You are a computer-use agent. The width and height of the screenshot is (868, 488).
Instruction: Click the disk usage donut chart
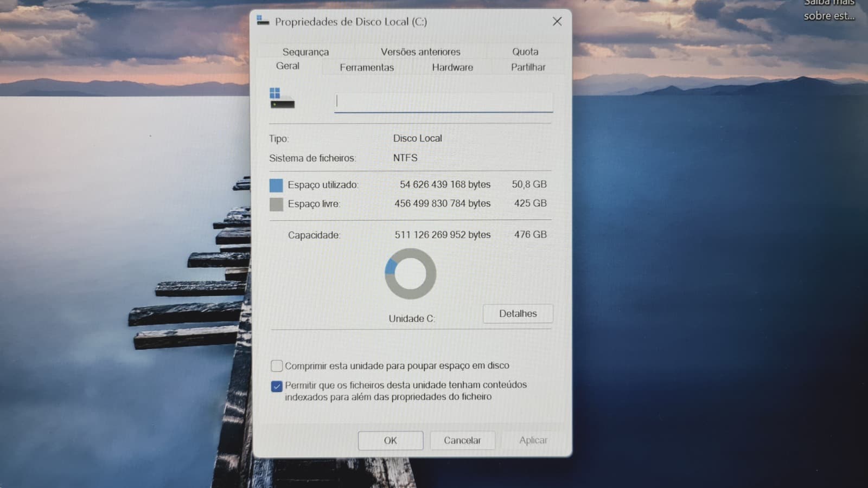point(410,274)
